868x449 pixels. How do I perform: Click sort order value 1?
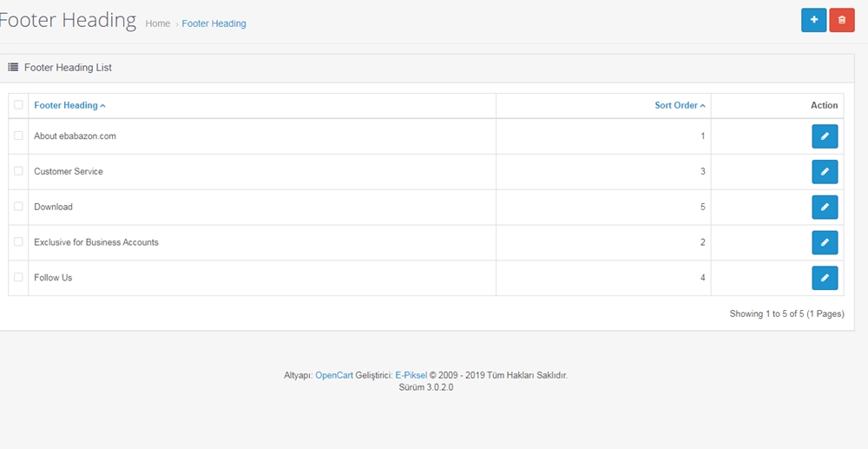click(703, 135)
